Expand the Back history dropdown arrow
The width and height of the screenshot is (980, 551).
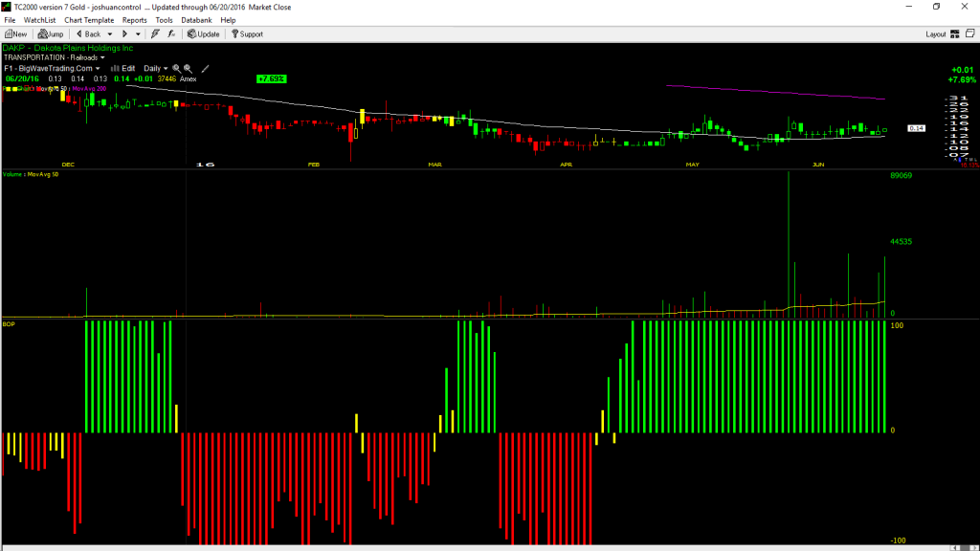coord(110,34)
